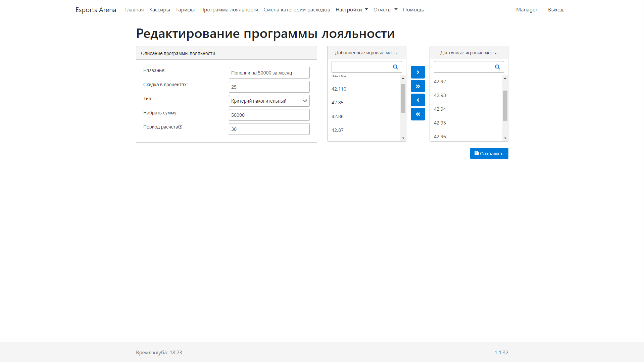Screen dimensions: 644x362
Task: Click the save disk icon on Сохранить button
Action: pos(477,153)
